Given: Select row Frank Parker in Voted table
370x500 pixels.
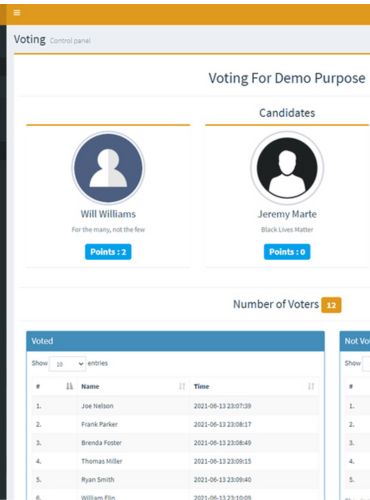Looking at the screenshot, I should (175, 424).
